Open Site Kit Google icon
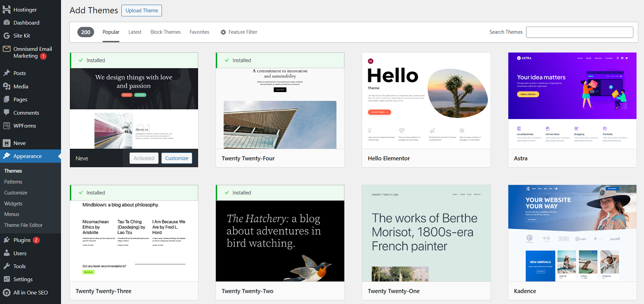This screenshot has height=304, width=644. pos(6,36)
